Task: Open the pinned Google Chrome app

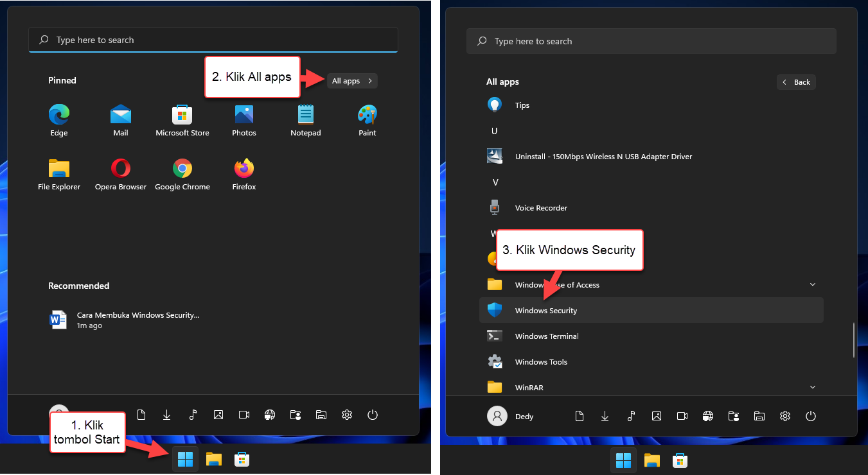Action: tap(182, 175)
